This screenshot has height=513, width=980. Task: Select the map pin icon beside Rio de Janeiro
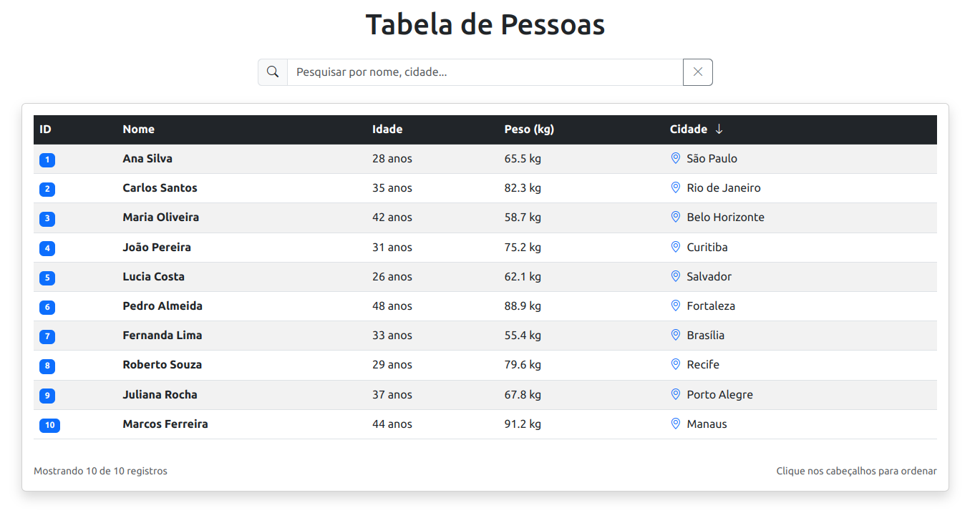pos(675,187)
